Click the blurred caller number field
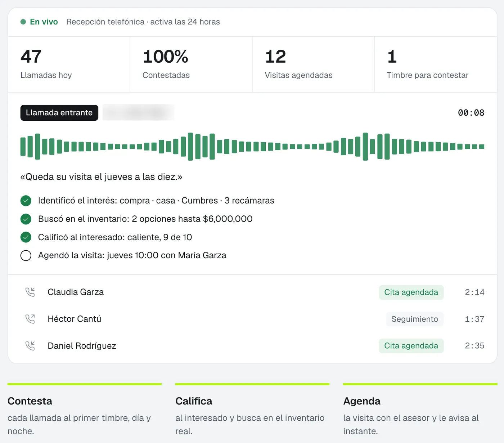 139,113
